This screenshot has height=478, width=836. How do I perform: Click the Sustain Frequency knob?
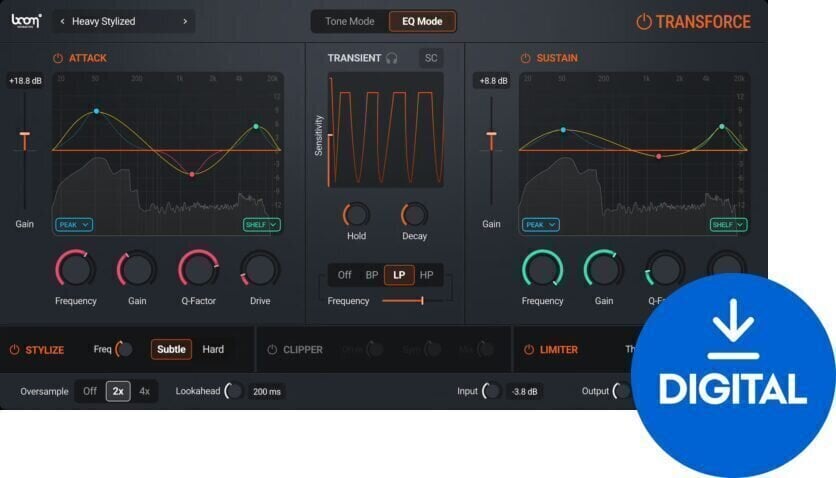(x=542, y=269)
